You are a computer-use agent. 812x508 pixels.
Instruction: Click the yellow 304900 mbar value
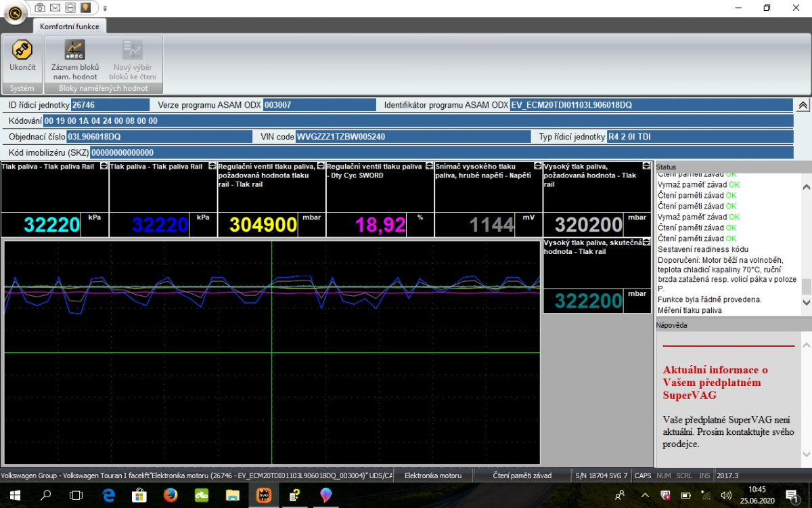pos(263,225)
